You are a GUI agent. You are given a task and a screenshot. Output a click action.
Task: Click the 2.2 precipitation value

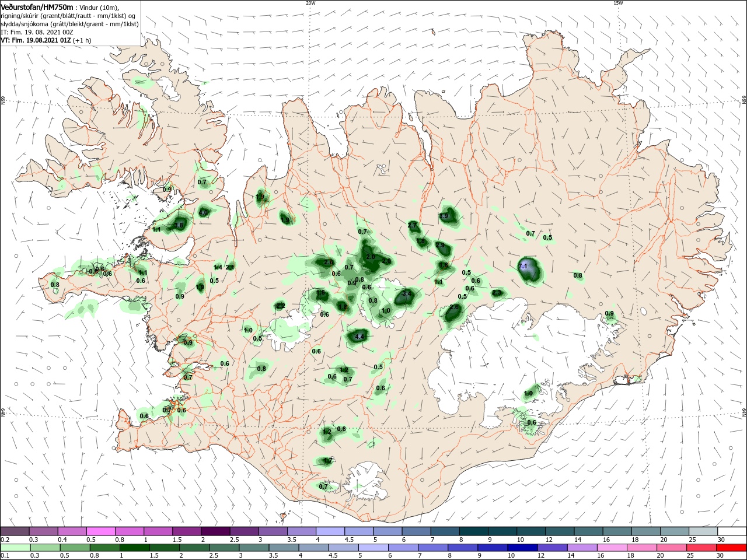tap(280, 306)
